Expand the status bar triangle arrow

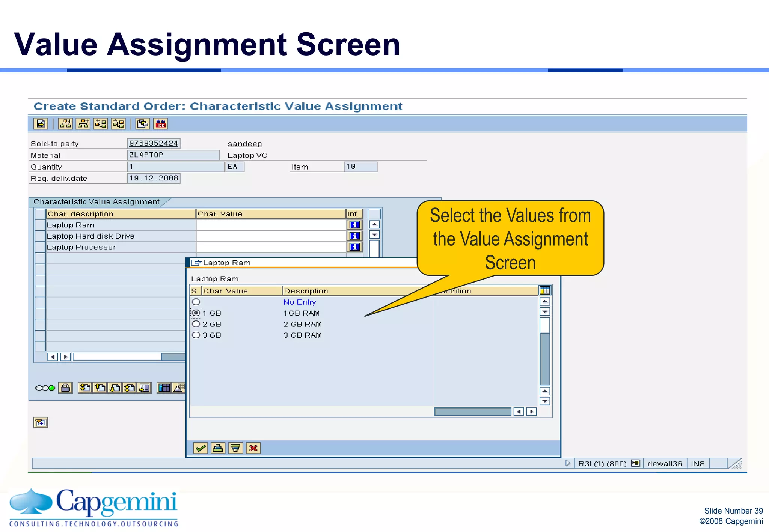click(568, 463)
